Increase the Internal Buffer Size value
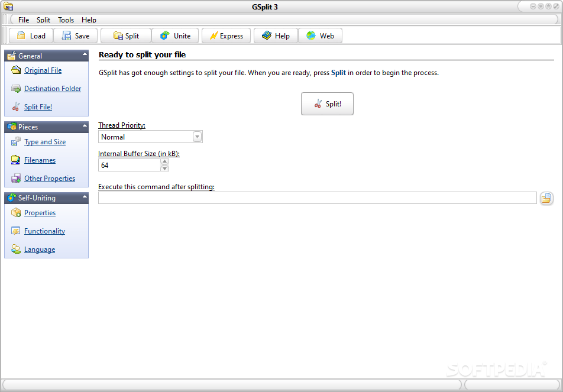 tap(164, 162)
